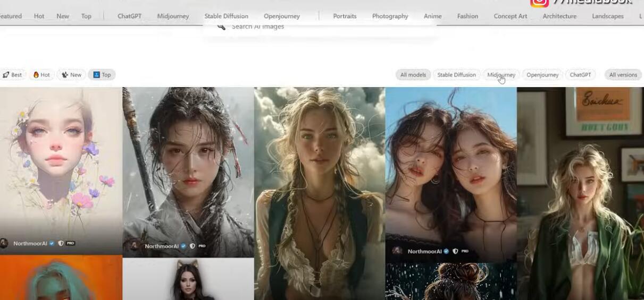Select the All models filter chip
Viewport: 644px width, 300px height.
click(413, 75)
